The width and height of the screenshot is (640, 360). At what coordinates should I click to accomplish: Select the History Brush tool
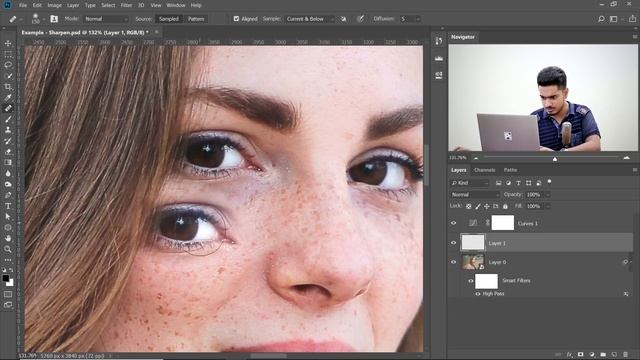click(x=8, y=141)
